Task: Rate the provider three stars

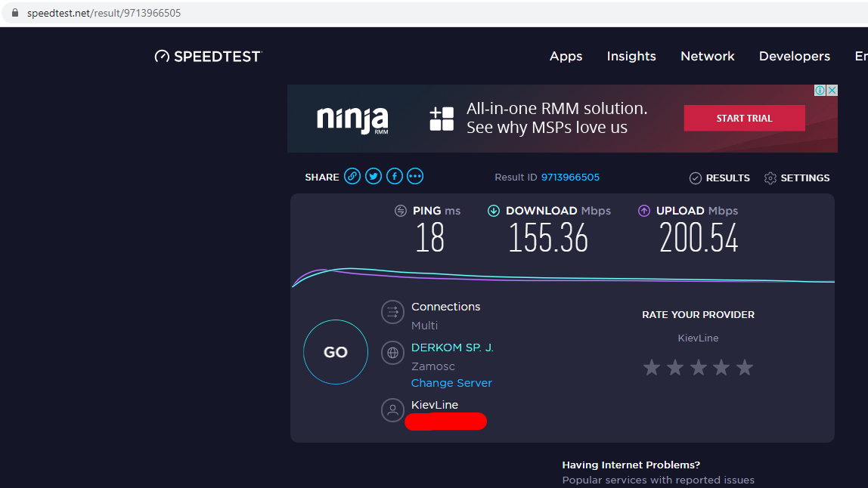Action: coord(698,367)
